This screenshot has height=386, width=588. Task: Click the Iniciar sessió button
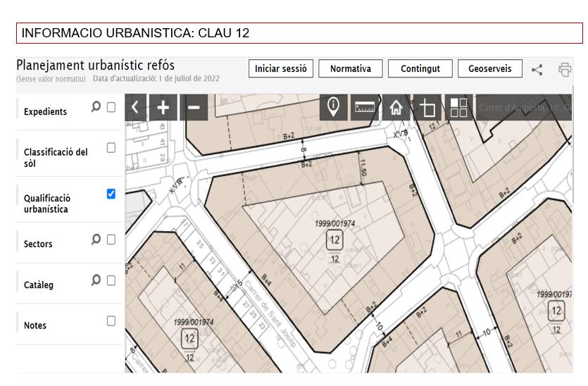(x=280, y=68)
